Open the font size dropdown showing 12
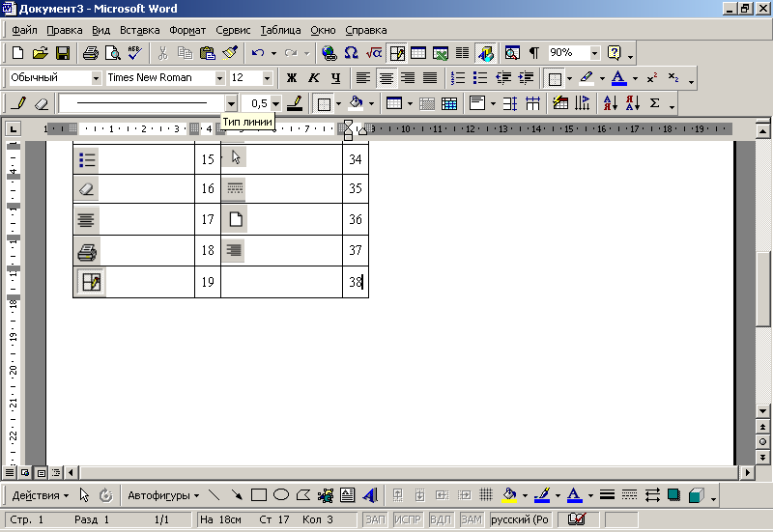 point(267,78)
